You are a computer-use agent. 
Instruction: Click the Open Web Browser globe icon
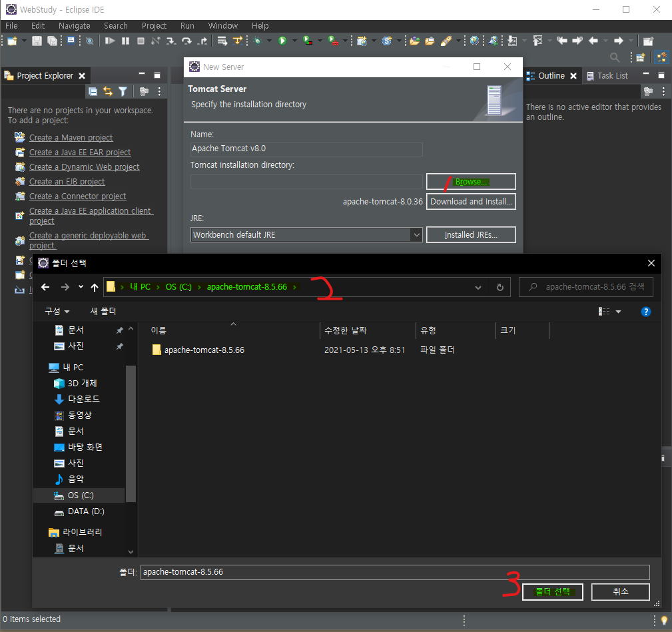click(474, 41)
